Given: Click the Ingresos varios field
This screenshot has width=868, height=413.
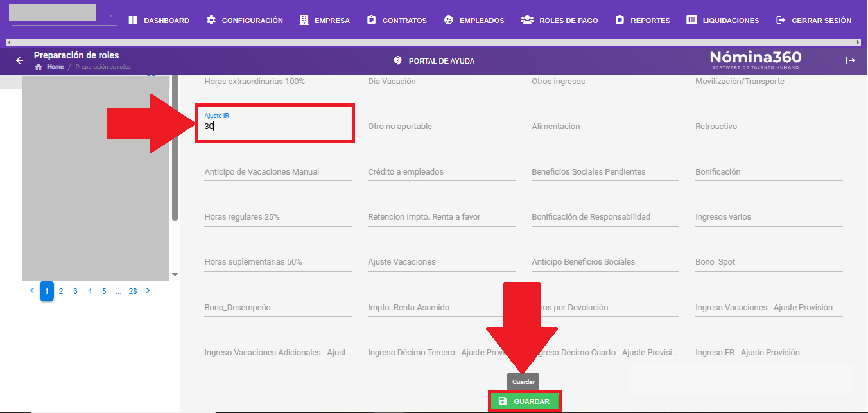Looking at the screenshot, I should click(x=769, y=217).
